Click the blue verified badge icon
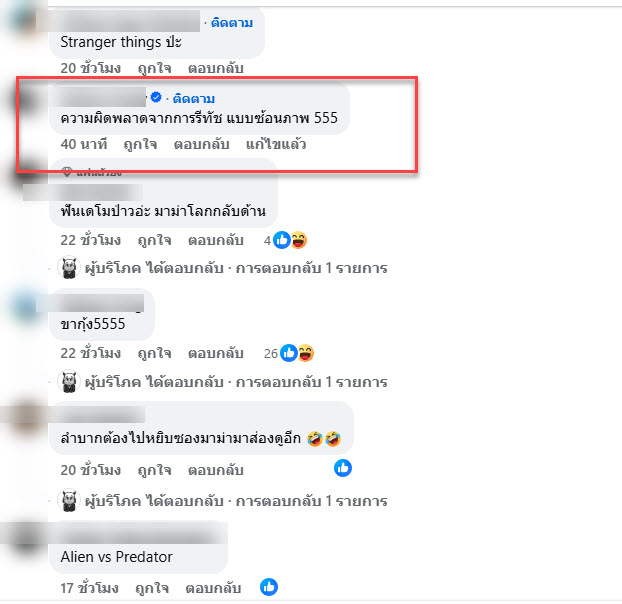Image resolution: width=622 pixels, height=604 pixels. (x=156, y=97)
